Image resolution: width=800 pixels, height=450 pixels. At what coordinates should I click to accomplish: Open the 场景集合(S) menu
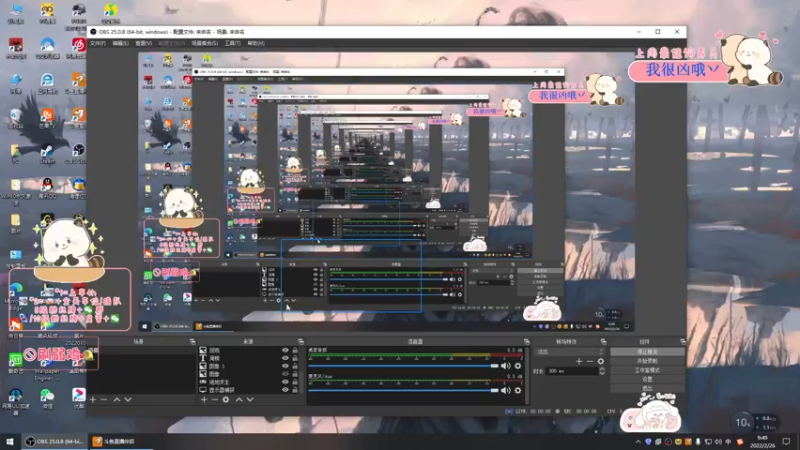[205, 43]
